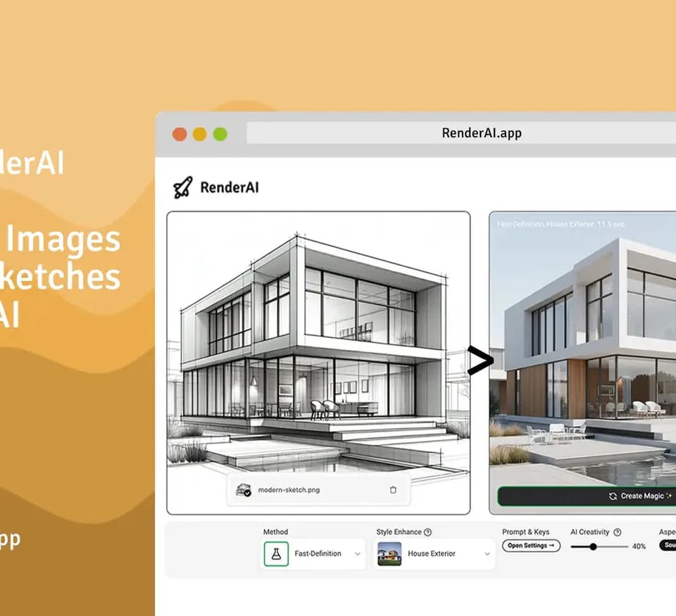Click the RenderAI rocket logo icon
Image resolution: width=676 pixels, height=616 pixels.
pos(183,187)
